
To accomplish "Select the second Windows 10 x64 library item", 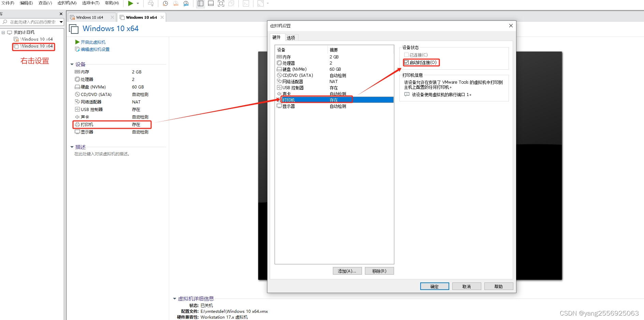I will [x=33, y=46].
